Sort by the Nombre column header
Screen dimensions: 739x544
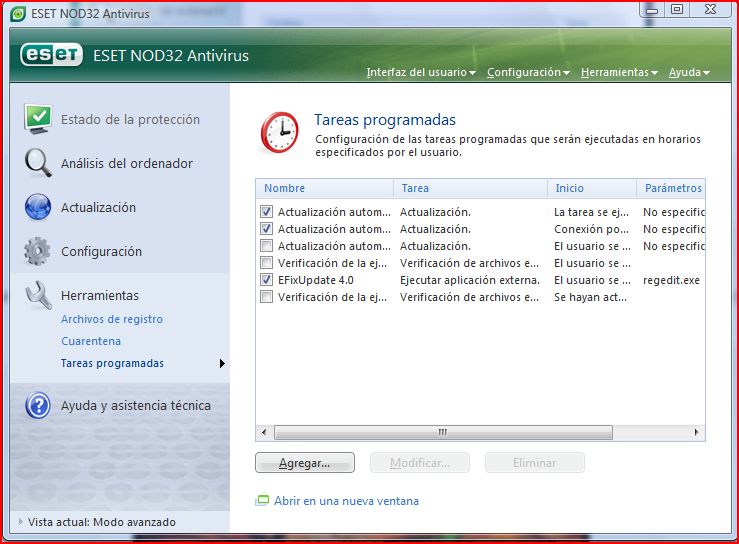325,188
